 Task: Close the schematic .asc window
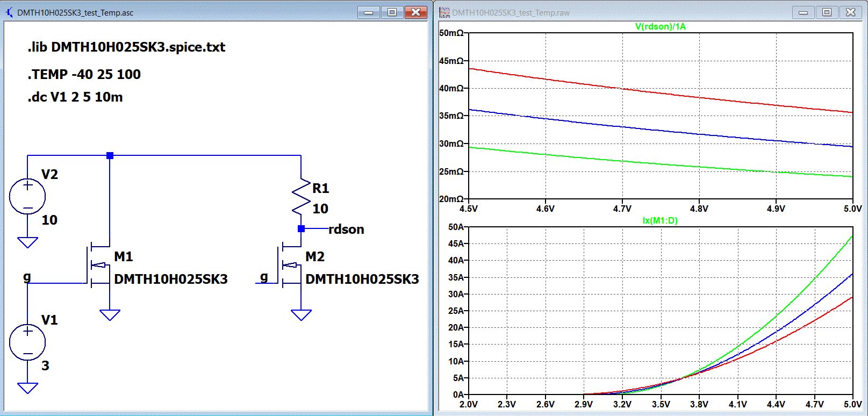(x=415, y=12)
